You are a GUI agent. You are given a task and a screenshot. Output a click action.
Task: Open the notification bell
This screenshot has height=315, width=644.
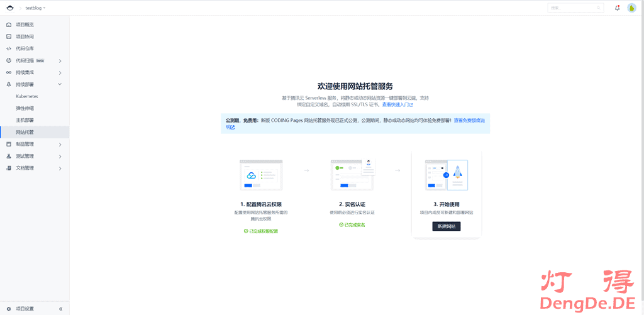[x=617, y=8]
